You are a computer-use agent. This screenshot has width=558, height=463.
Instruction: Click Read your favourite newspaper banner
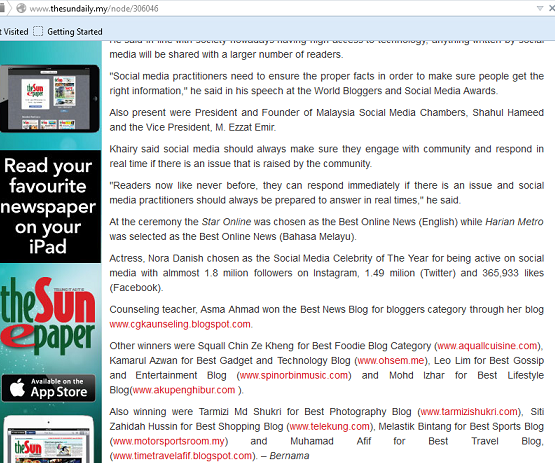click(50, 206)
